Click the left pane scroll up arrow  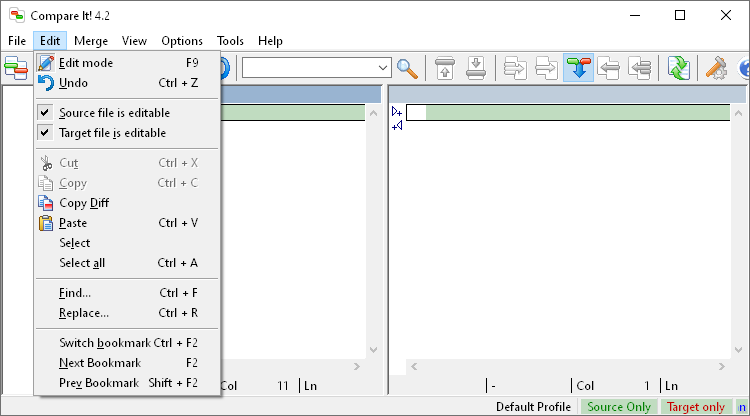[x=374, y=113]
